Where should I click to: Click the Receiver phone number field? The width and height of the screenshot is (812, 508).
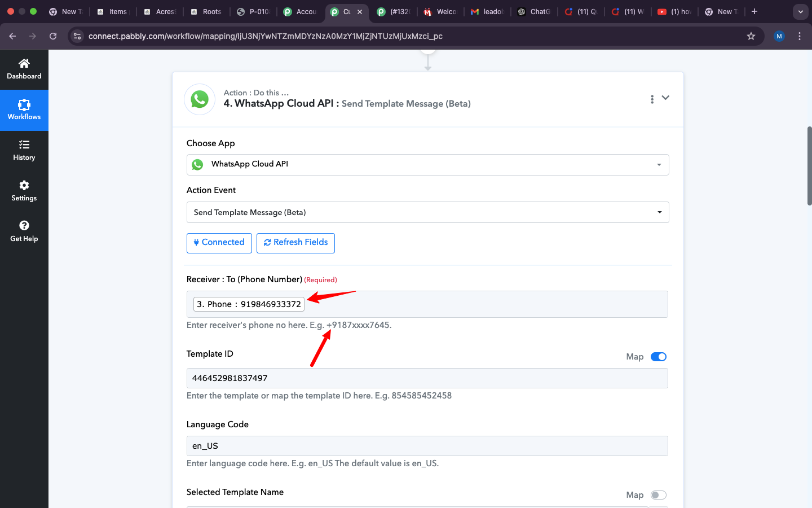(427, 304)
